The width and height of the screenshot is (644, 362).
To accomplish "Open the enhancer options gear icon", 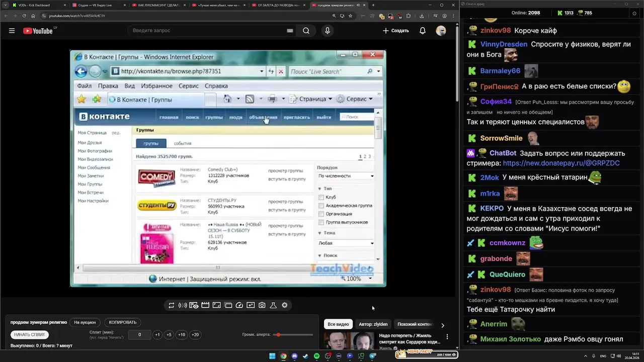I will click(x=285, y=305).
